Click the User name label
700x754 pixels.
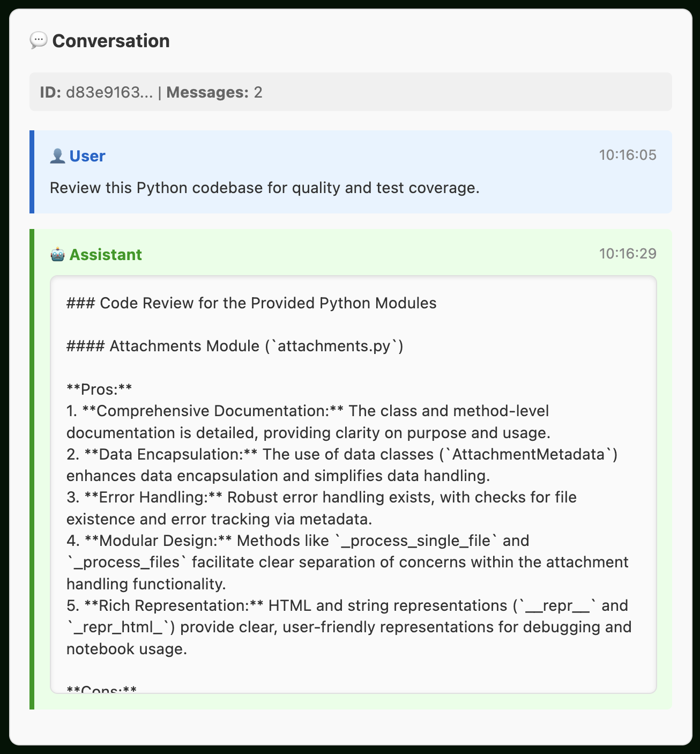pos(87,156)
